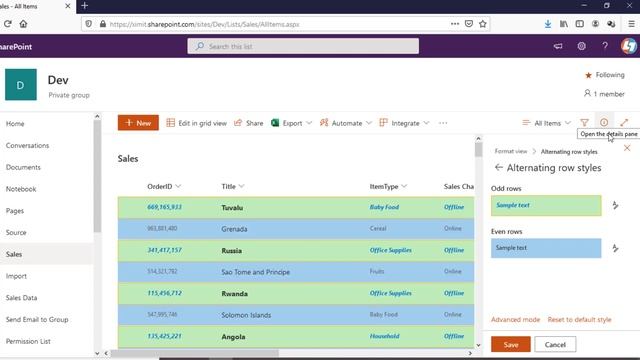This screenshot has width=640, height=360.
Task: Open the Pocket save icon in address bar
Action: 469,24
